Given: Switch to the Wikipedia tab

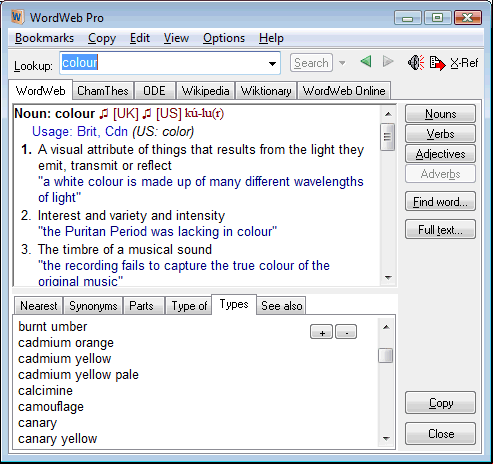Looking at the screenshot, I should [x=205, y=91].
